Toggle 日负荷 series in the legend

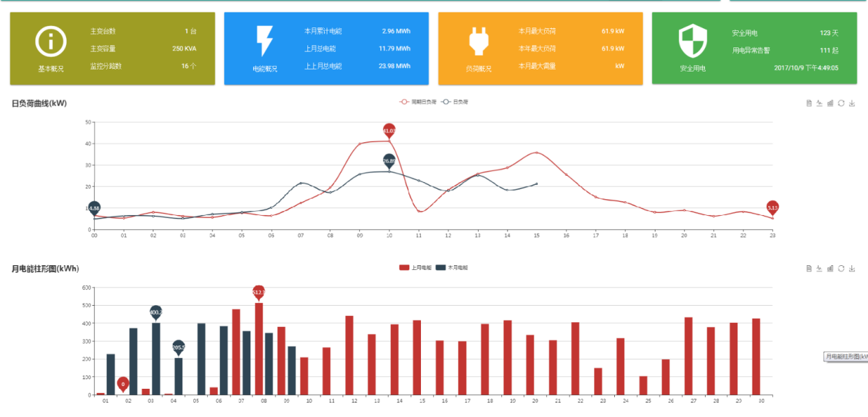[x=455, y=102]
